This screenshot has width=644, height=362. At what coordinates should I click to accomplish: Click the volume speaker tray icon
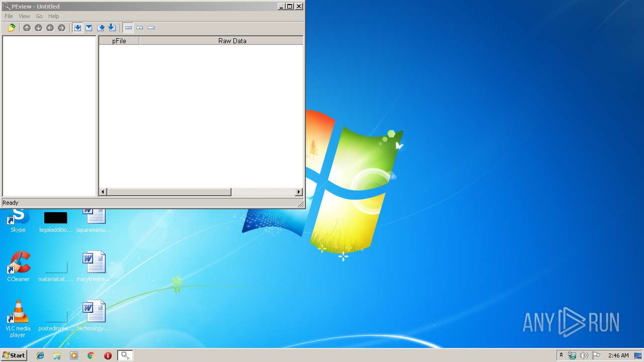click(584, 355)
